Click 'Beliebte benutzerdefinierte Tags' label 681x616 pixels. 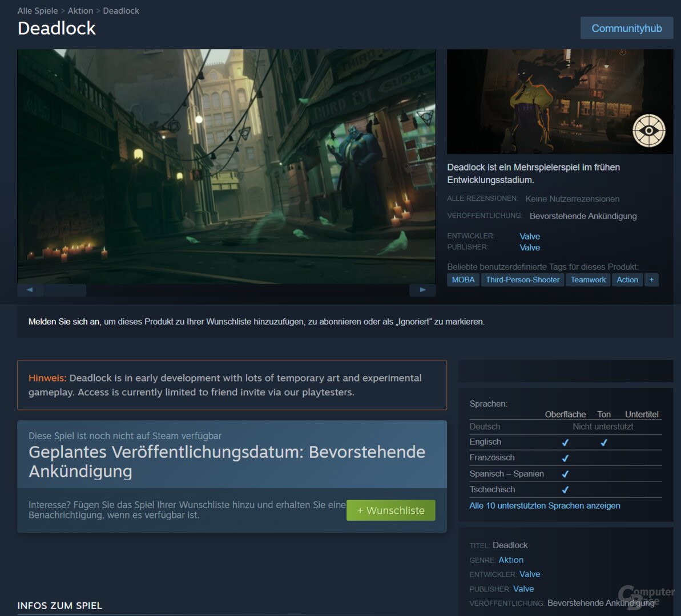coord(543,266)
